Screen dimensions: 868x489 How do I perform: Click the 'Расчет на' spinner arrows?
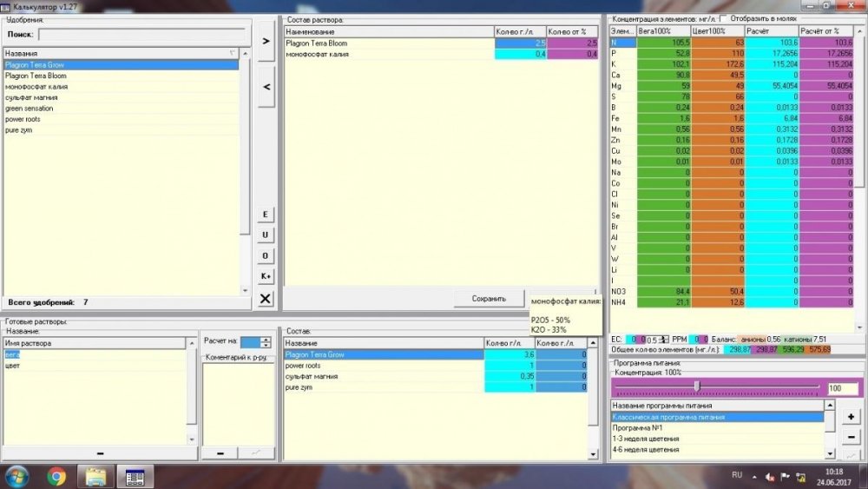click(x=266, y=342)
